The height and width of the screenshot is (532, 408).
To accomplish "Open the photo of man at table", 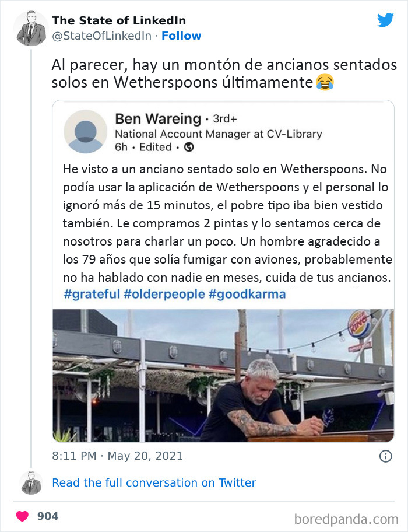I will (x=223, y=375).
